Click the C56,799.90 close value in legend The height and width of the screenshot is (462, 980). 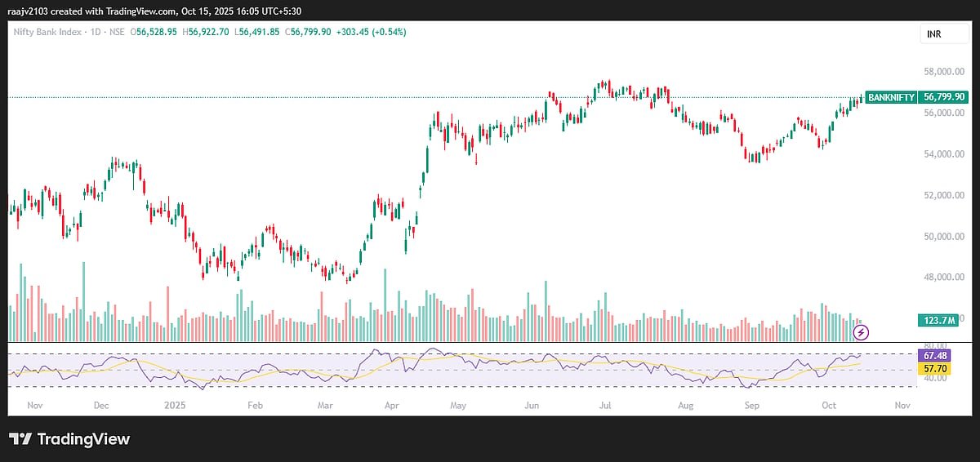(301, 32)
